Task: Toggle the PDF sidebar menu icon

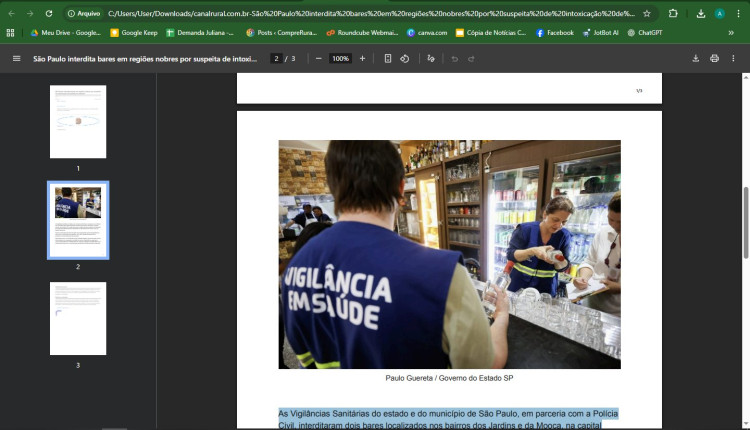Action: click(16, 59)
